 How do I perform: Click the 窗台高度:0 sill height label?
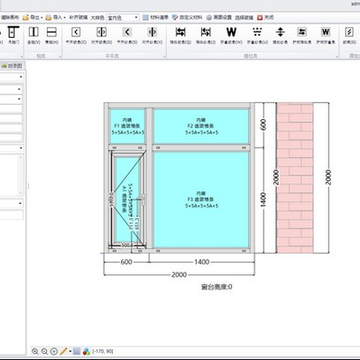tap(217, 287)
